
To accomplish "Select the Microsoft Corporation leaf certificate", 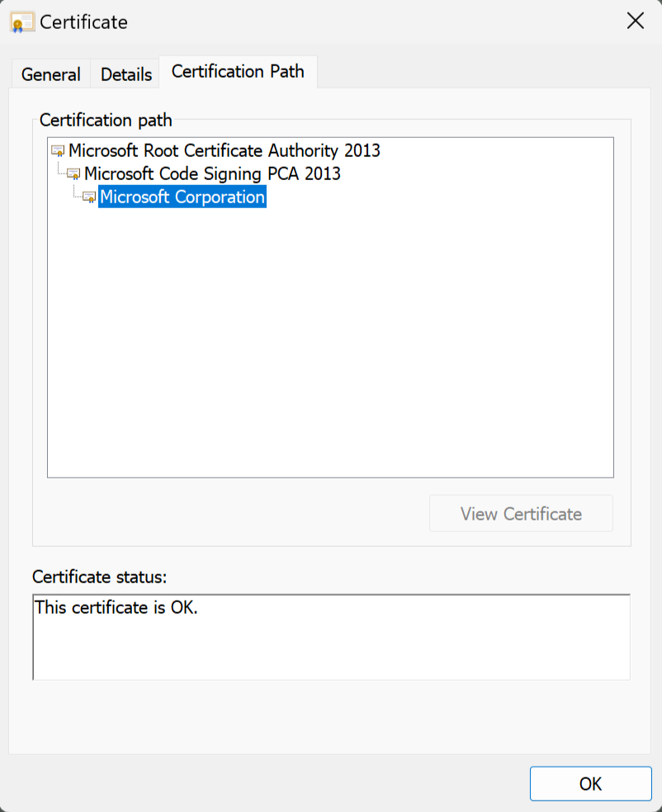I will coord(182,197).
